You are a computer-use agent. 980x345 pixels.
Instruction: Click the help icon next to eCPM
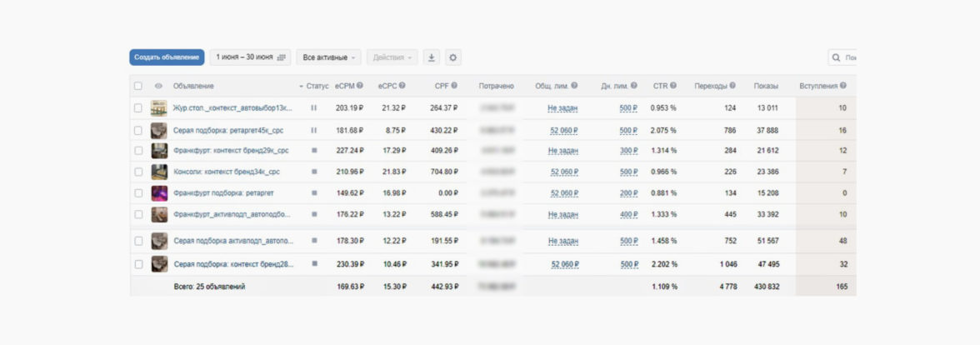pyautogui.click(x=360, y=86)
